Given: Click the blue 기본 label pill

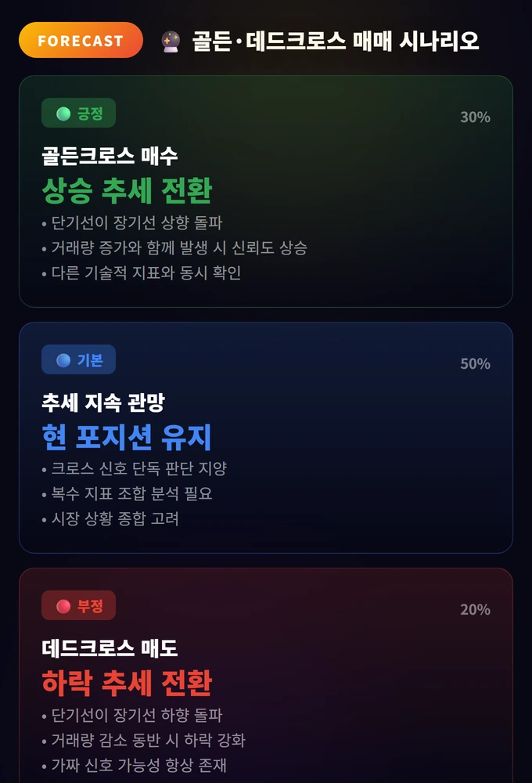Looking at the screenshot, I should pyautogui.click(x=80, y=359).
